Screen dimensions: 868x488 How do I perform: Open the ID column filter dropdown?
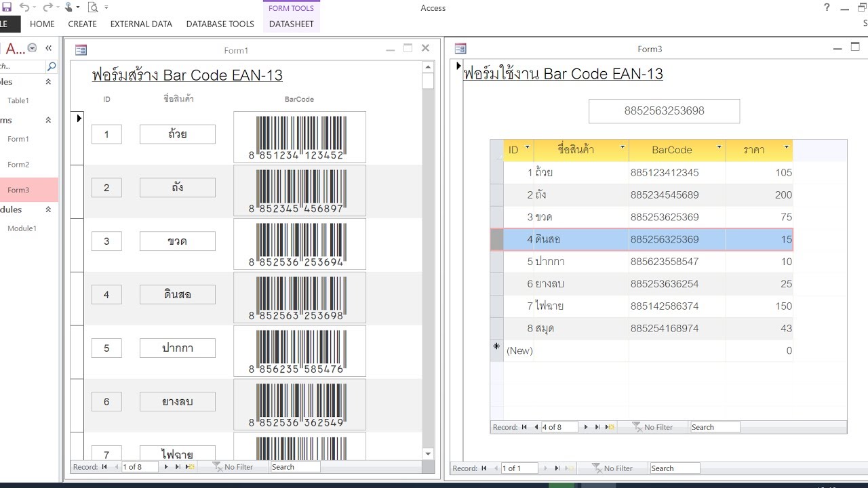527,148
